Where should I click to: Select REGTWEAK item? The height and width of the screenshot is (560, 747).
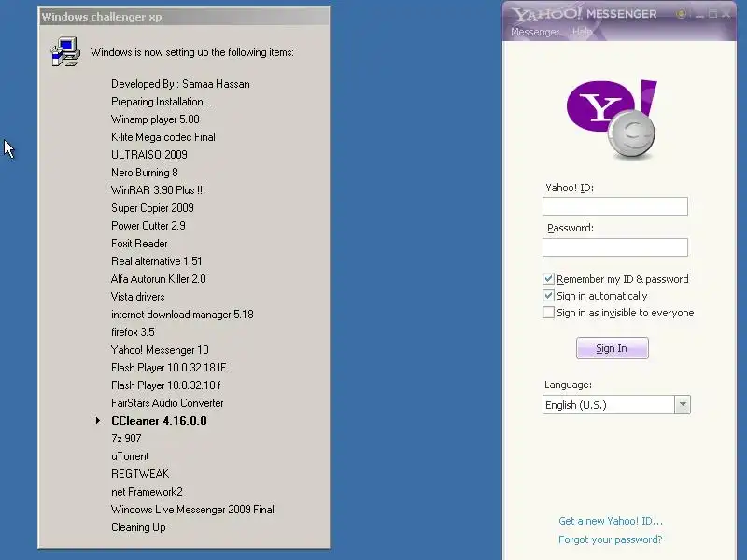pos(140,474)
